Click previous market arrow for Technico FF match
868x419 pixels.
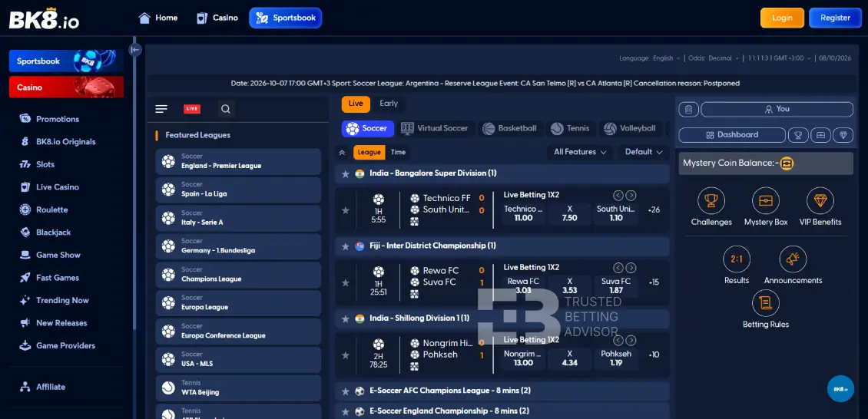(618, 195)
